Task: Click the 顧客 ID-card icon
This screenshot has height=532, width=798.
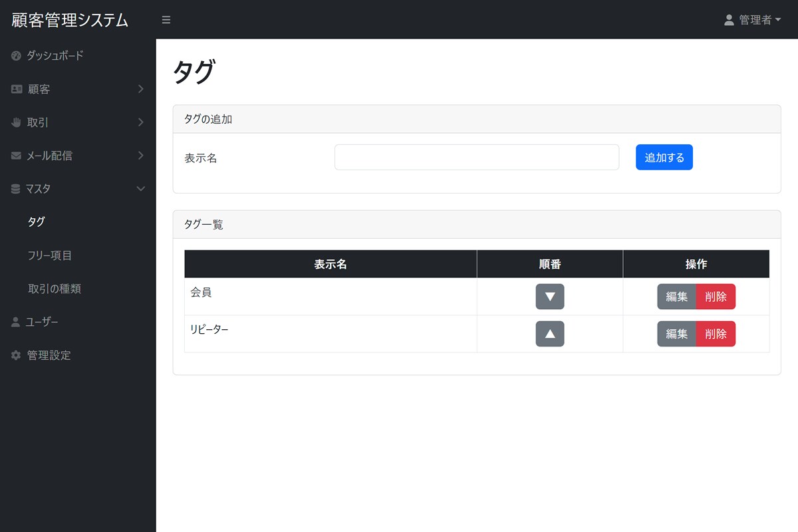Action: pyautogui.click(x=17, y=89)
